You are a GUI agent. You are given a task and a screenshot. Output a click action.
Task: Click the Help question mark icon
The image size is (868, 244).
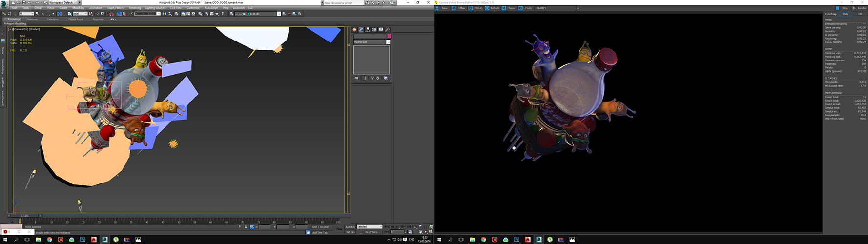391,2
